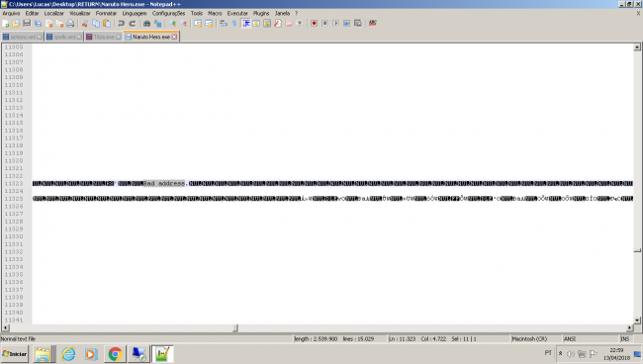643x364 pixels.
Task: Click the Save file toolbar icon
Action: [27, 24]
